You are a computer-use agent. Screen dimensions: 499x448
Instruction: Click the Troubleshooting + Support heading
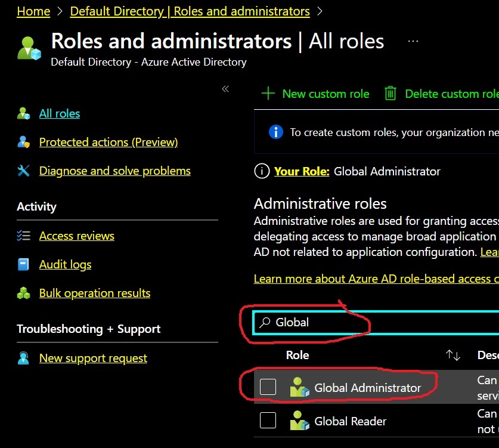pos(88,329)
